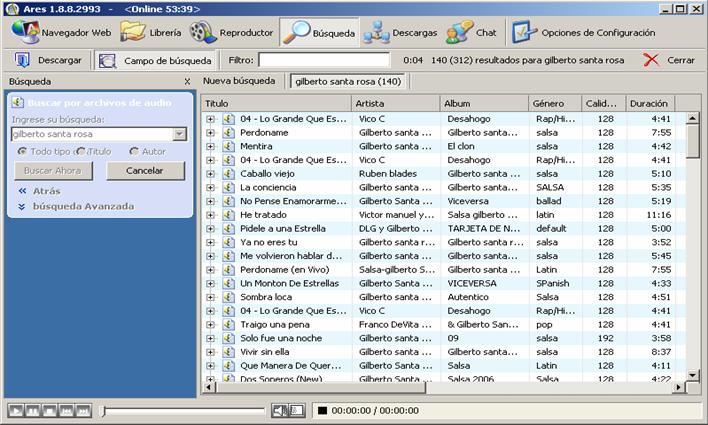Click the Filtro input field
The width and height of the screenshot is (708, 425).
click(x=324, y=60)
